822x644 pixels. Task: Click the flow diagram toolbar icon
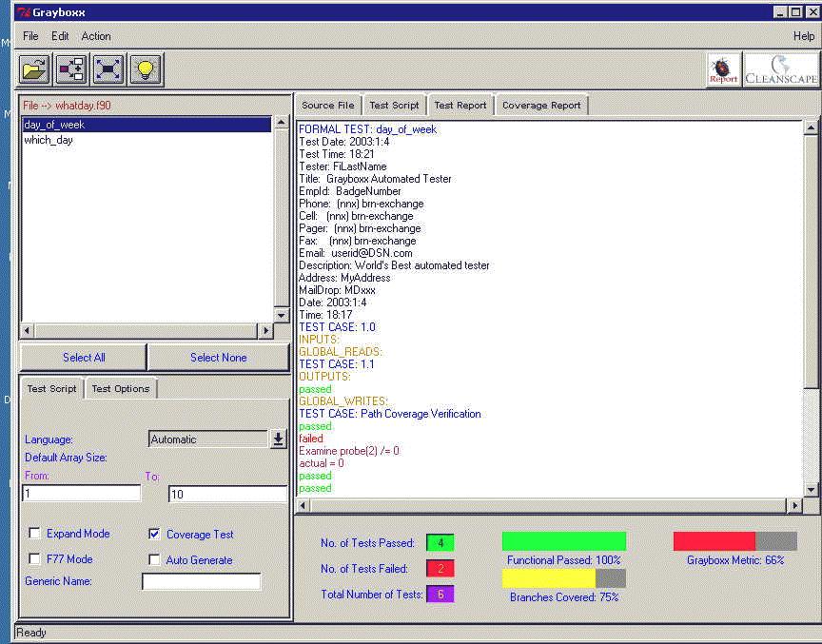coord(71,69)
